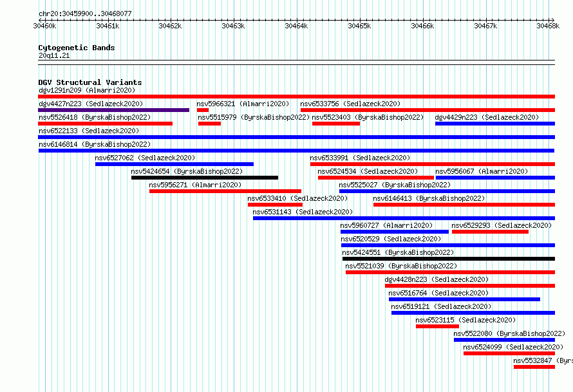
Task: Click the 30468k ruler position label
Action: (548, 26)
